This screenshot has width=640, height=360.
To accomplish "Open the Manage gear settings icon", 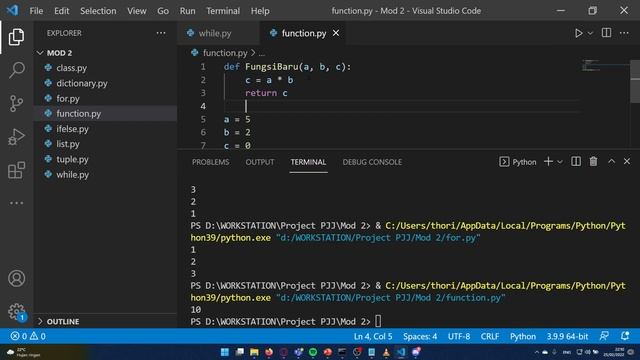I will coord(16,312).
